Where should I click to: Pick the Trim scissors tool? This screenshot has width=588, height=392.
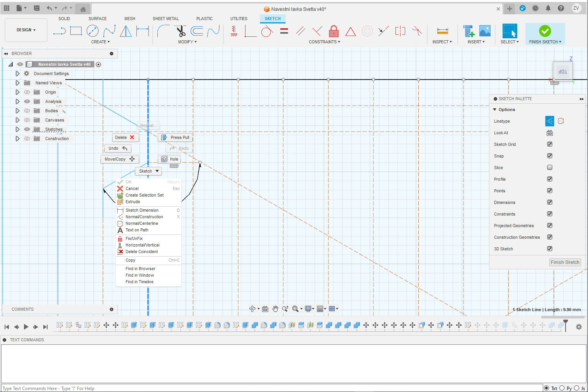[181, 31]
